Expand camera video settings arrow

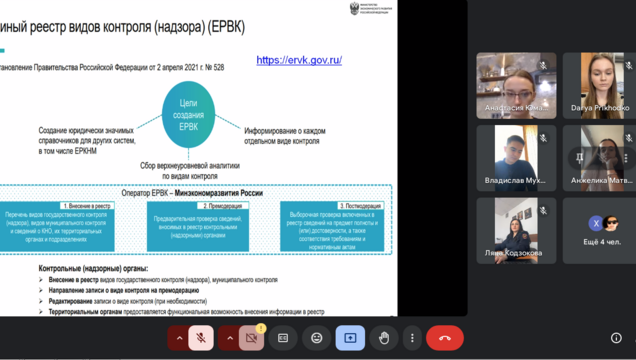pyautogui.click(x=230, y=338)
